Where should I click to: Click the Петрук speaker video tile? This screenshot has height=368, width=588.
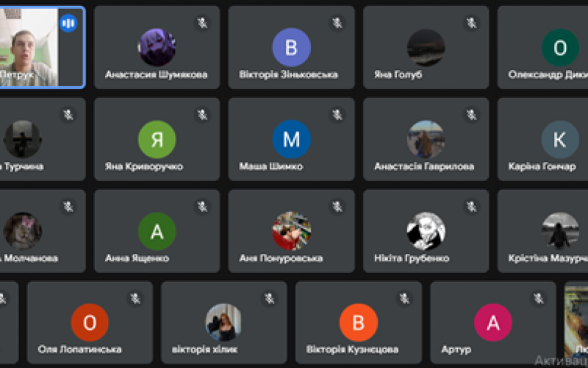(x=42, y=47)
